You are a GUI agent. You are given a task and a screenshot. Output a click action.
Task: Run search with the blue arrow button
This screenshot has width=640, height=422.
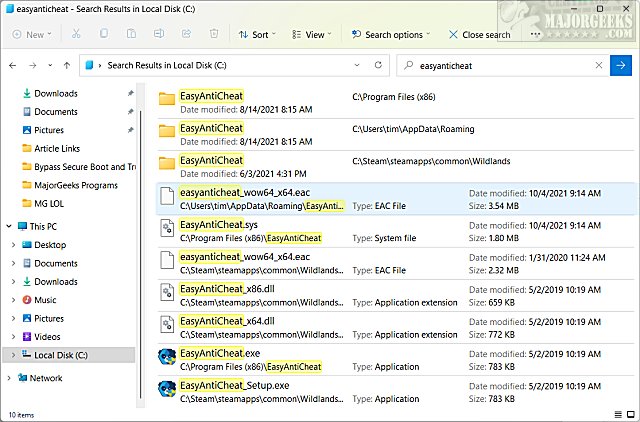(620, 66)
